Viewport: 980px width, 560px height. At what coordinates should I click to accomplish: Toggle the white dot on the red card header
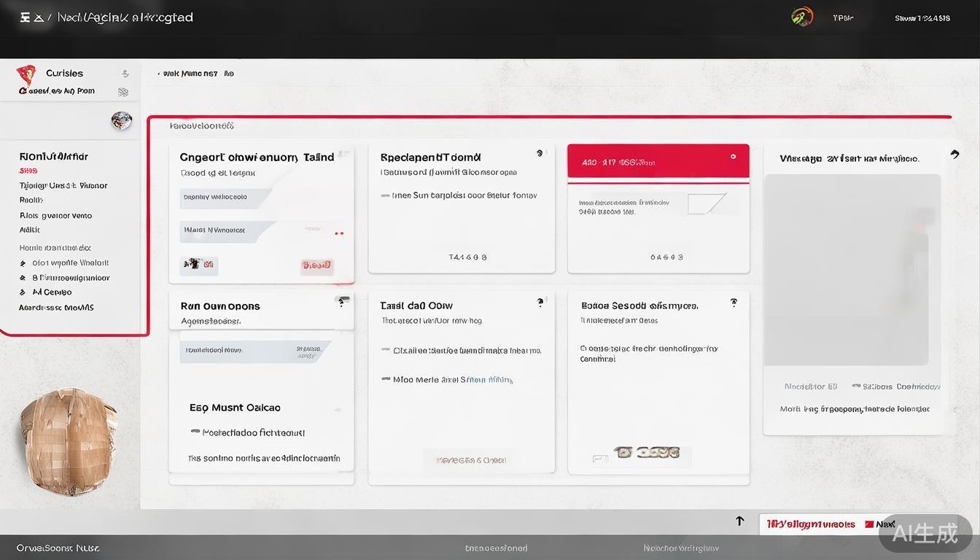(x=734, y=157)
